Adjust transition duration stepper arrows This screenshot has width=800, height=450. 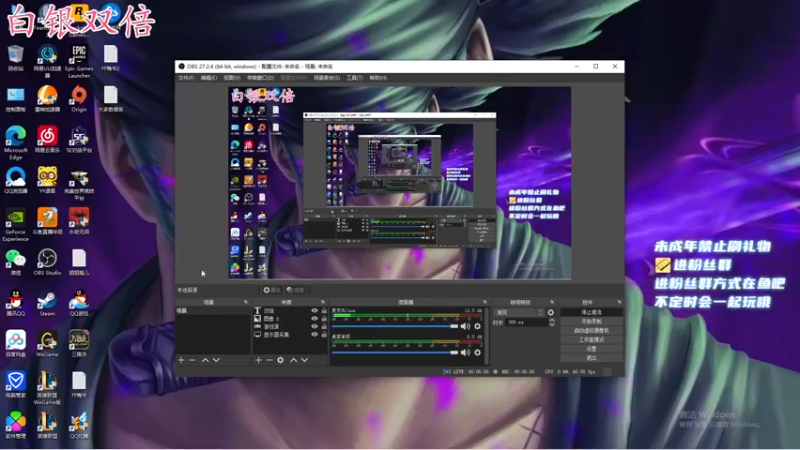point(552,322)
